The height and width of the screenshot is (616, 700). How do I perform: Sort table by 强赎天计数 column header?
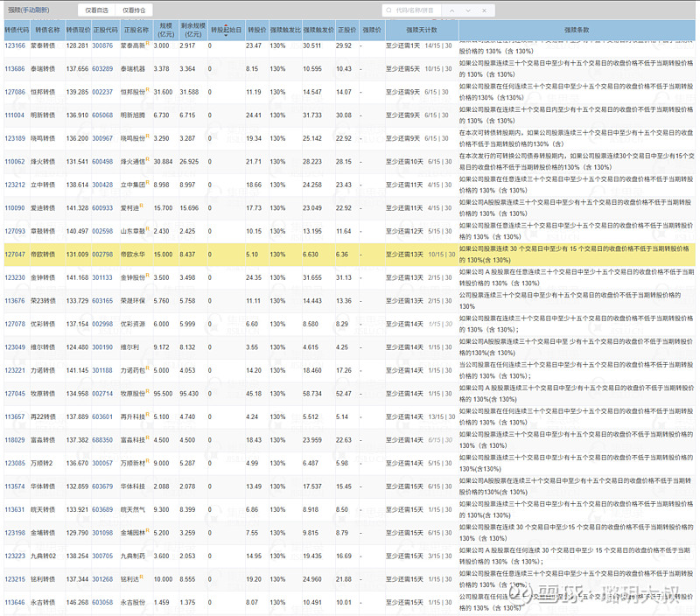pyautogui.click(x=420, y=29)
